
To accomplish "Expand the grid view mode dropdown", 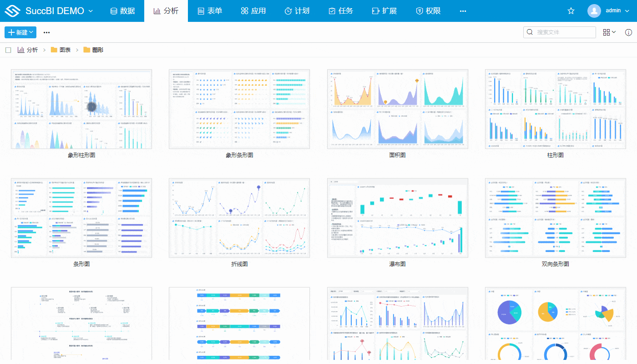I will click(609, 32).
